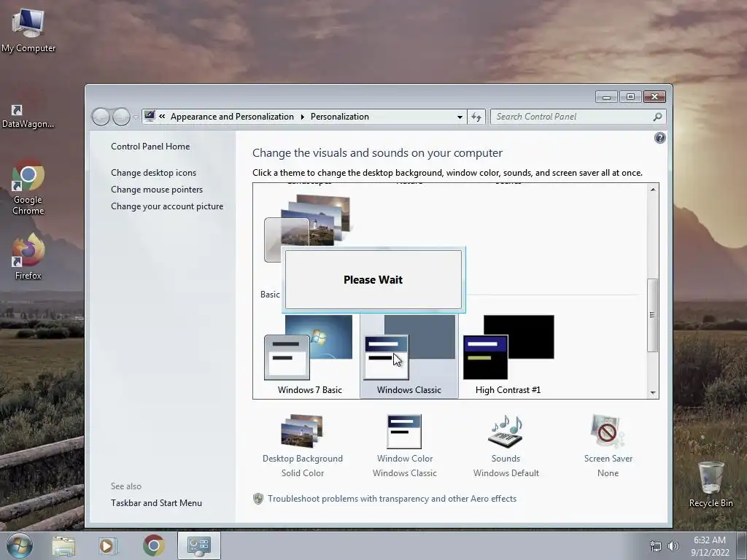747x560 pixels.
Task: Select the High Contrast #1 theme
Action: pyautogui.click(x=508, y=355)
